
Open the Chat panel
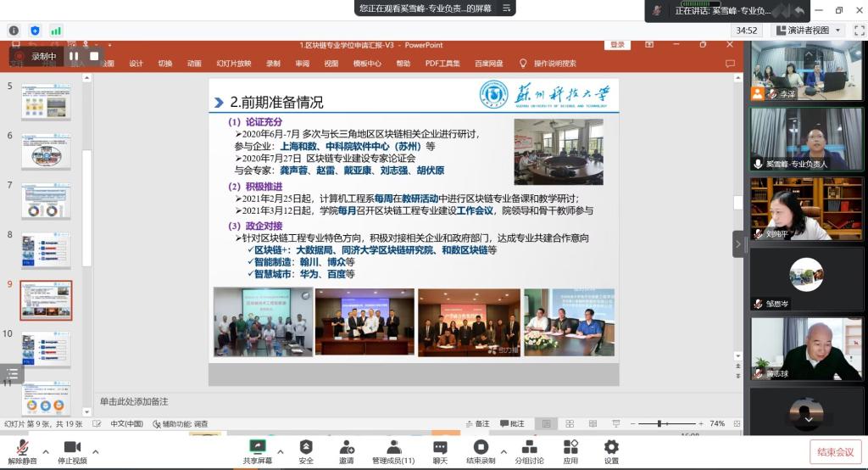pos(440,447)
